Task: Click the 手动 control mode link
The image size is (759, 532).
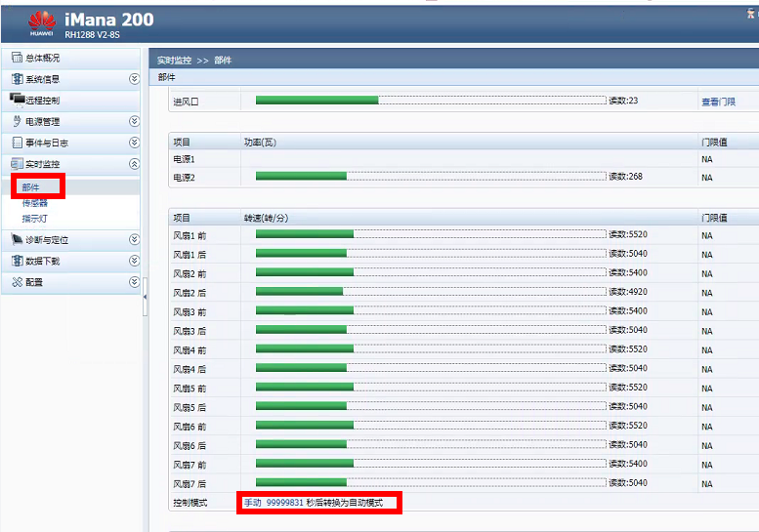Action: pyautogui.click(x=252, y=503)
